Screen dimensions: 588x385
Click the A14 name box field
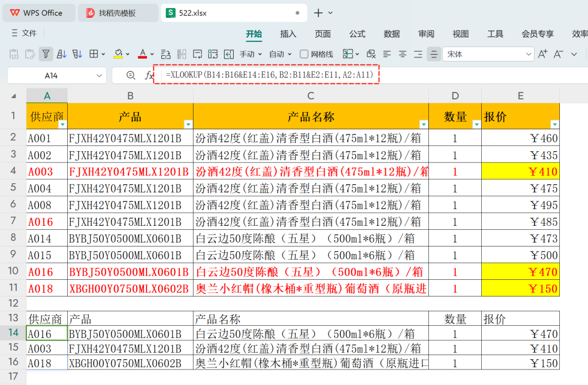tap(51, 75)
